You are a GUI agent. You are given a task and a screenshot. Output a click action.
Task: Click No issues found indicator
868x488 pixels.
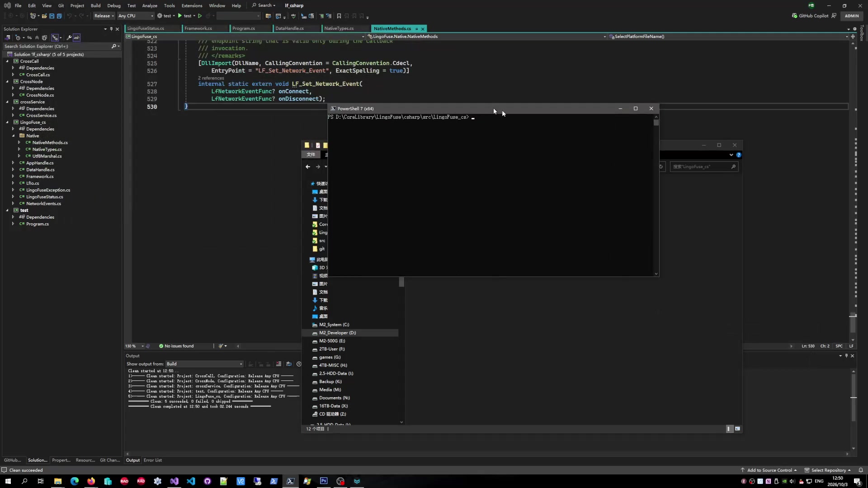176,346
